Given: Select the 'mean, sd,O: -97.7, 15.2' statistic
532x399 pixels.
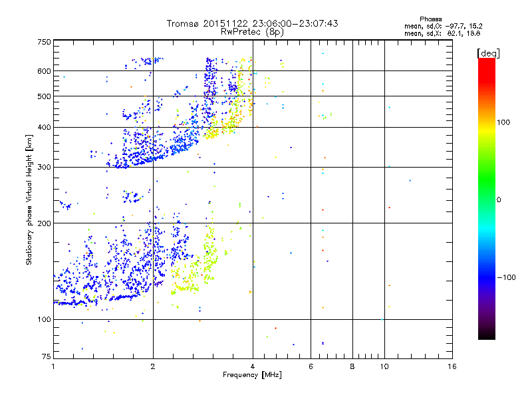Looking at the screenshot, I should coord(443,26).
